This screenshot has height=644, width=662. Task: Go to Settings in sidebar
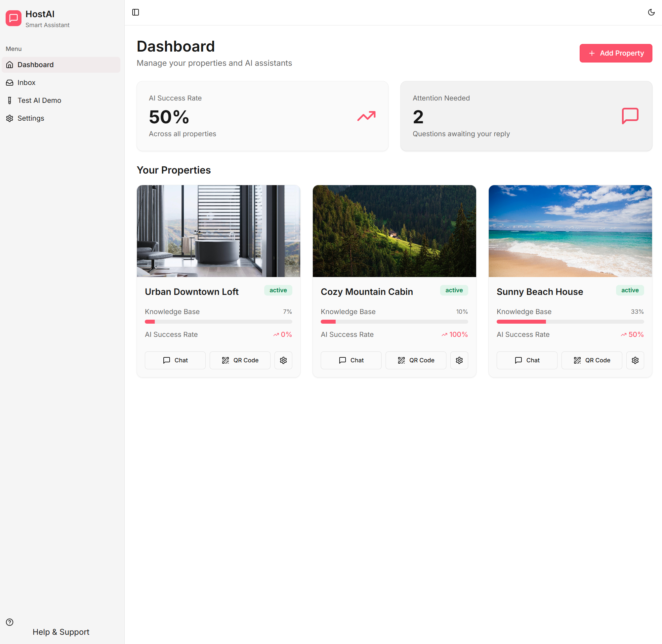point(31,118)
